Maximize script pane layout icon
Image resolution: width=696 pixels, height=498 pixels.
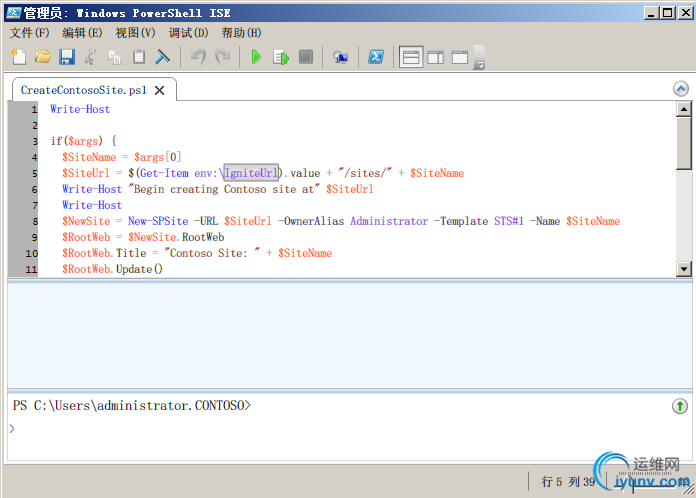click(x=460, y=57)
